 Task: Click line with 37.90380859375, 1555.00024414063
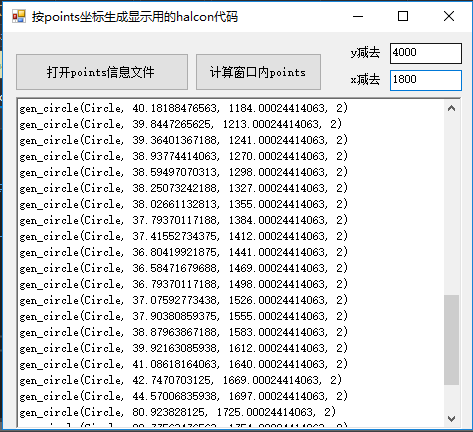coord(183,316)
